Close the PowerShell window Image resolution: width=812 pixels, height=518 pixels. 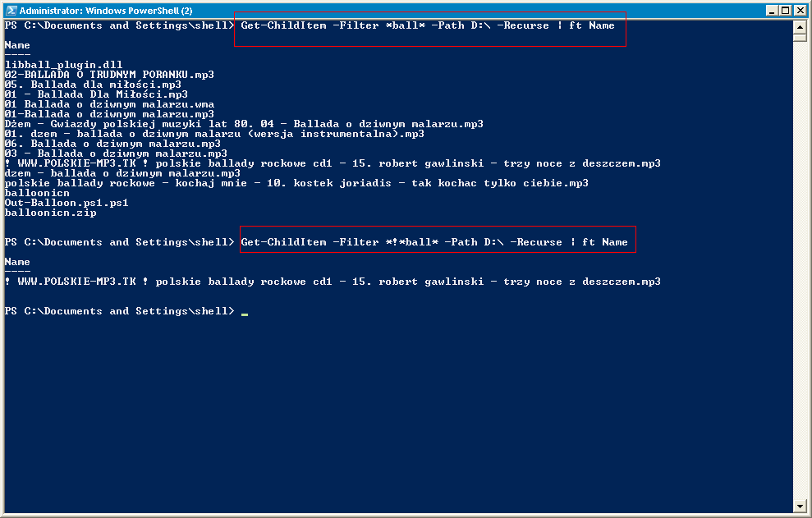point(799,11)
